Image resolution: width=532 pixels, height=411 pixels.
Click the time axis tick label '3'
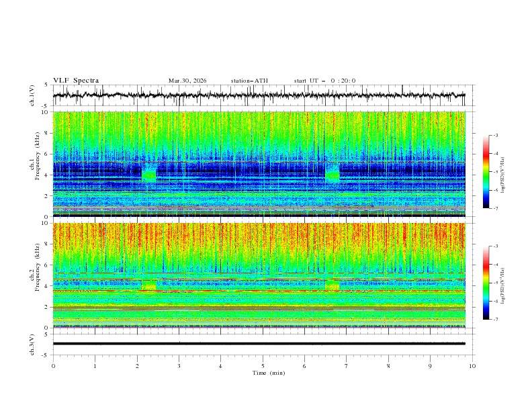click(x=179, y=366)
